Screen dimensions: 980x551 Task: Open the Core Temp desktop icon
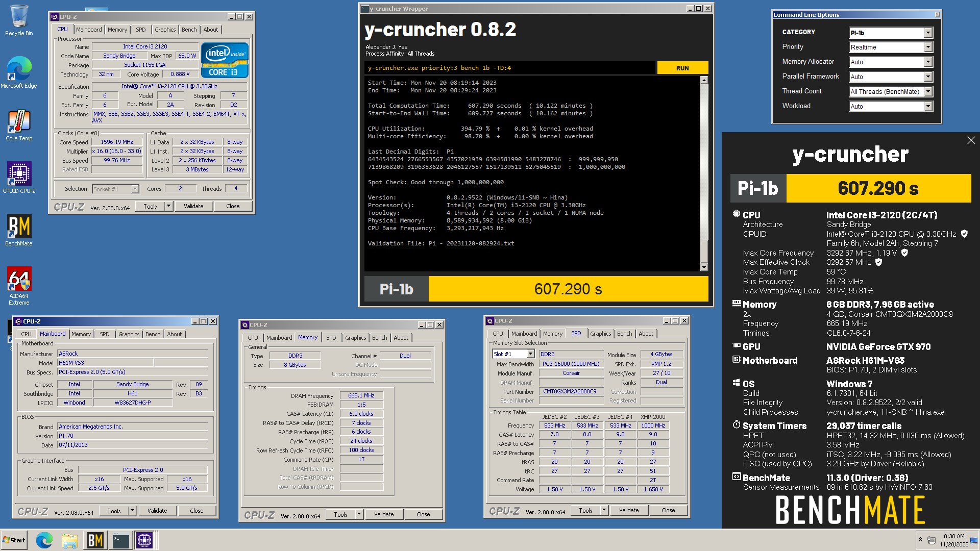(19, 126)
